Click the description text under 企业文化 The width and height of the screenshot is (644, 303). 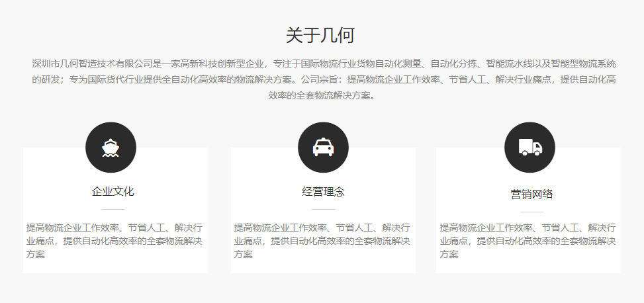click(115, 241)
